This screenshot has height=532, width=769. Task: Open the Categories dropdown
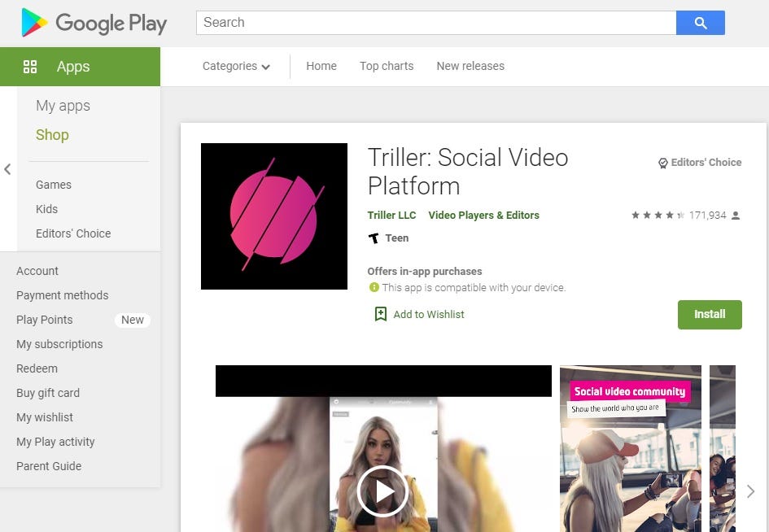point(236,66)
